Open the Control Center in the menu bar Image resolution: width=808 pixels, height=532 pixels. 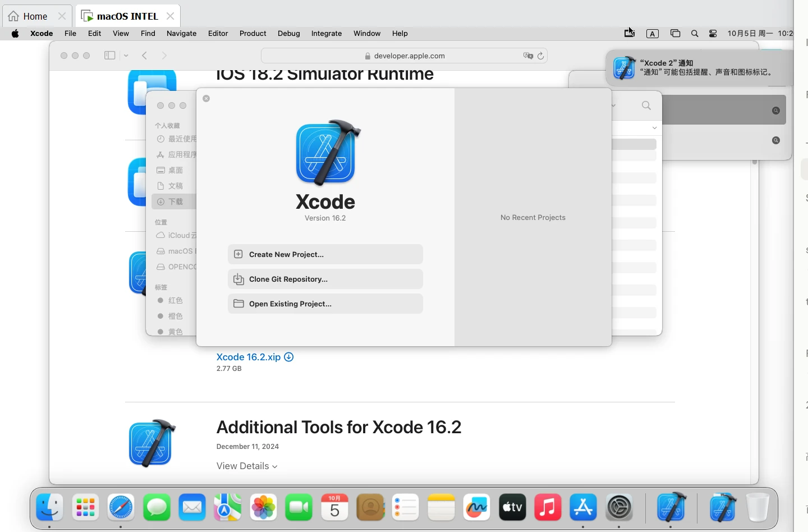pos(713,34)
